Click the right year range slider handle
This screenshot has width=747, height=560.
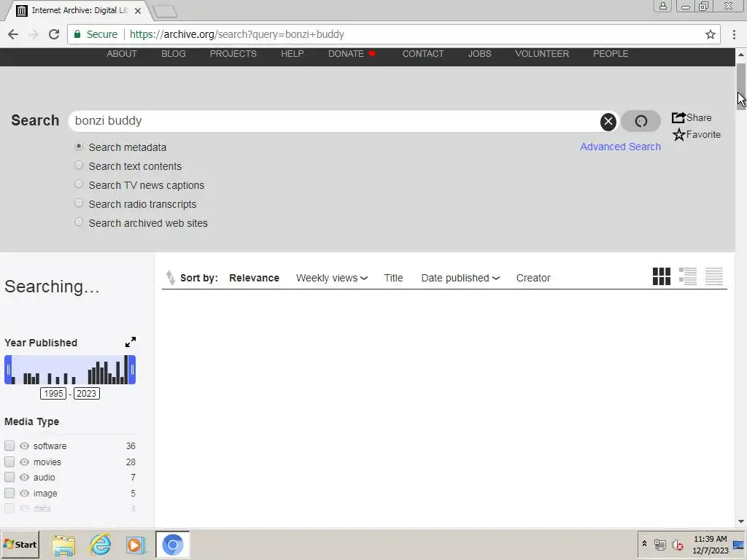[132, 370]
